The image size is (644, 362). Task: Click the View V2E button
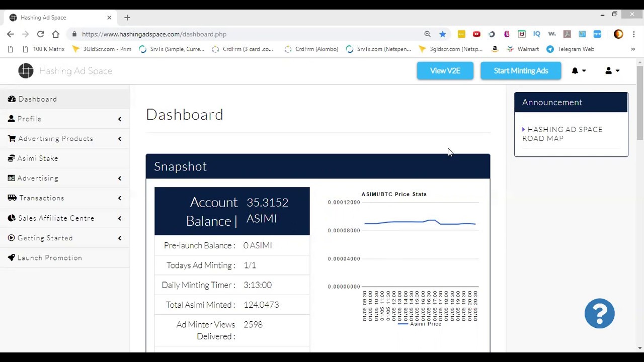coord(445,71)
